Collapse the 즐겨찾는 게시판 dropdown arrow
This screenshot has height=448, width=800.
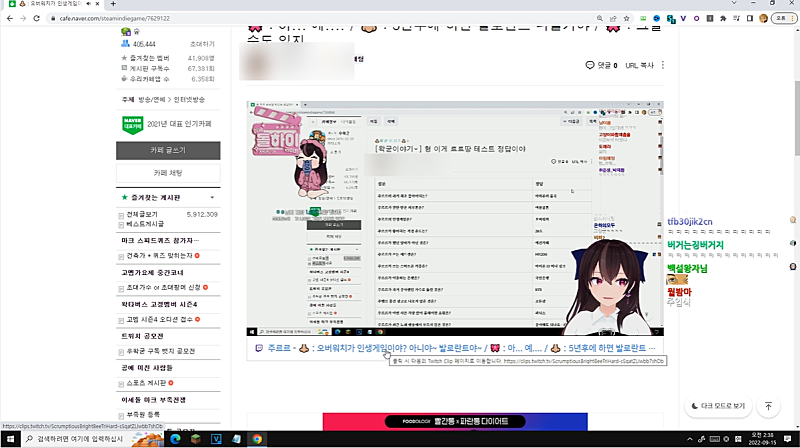212,197
